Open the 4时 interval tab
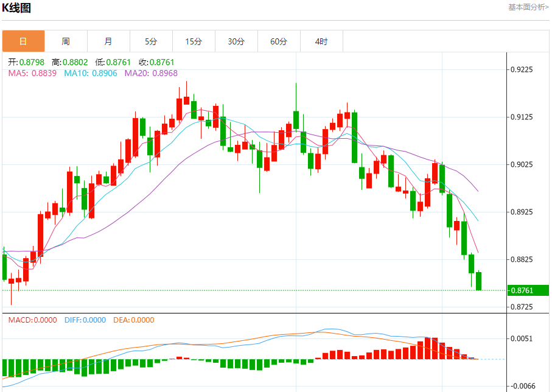Image resolution: width=552 pixels, height=392 pixels. click(321, 41)
